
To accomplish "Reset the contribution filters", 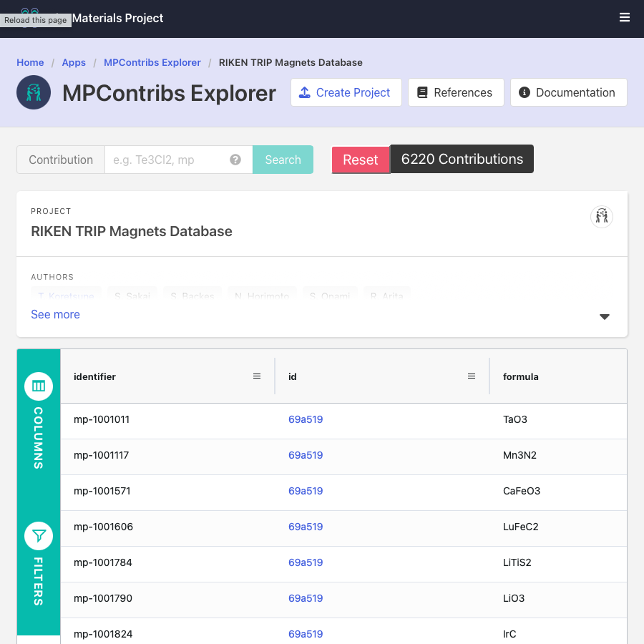I will [360, 160].
